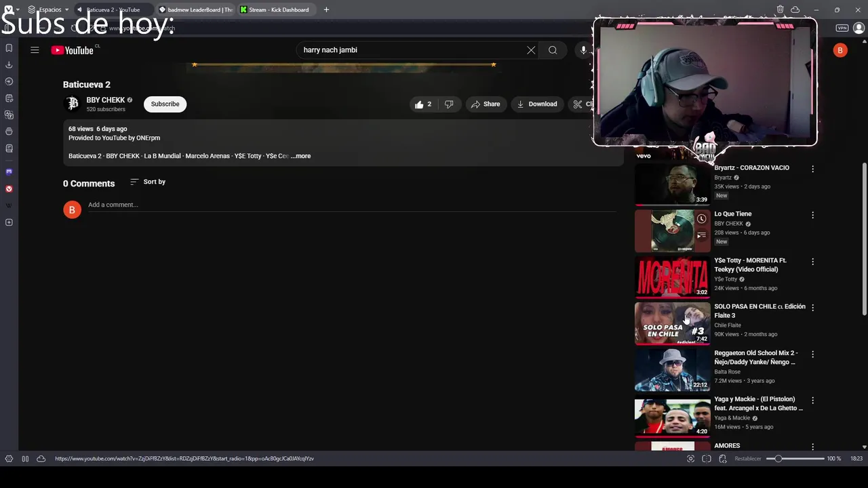Add Lo Que Tiene to watch later
Image resolution: width=868 pixels, height=488 pixels.
(x=701, y=220)
